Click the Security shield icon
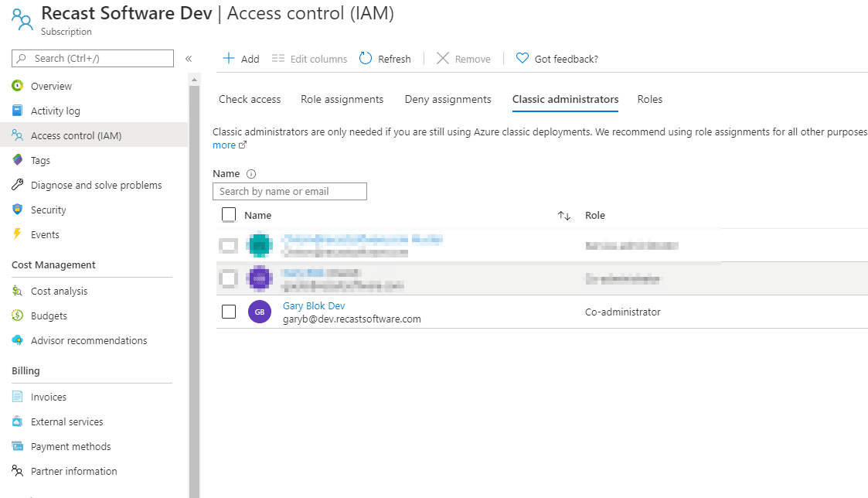This screenshot has width=868, height=498. coord(17,210)
